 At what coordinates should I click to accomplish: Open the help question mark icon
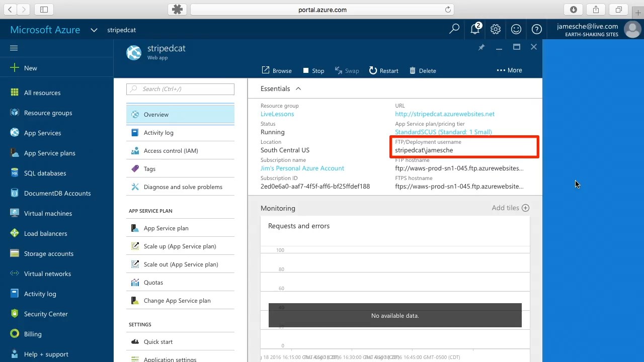click(537, 29)
